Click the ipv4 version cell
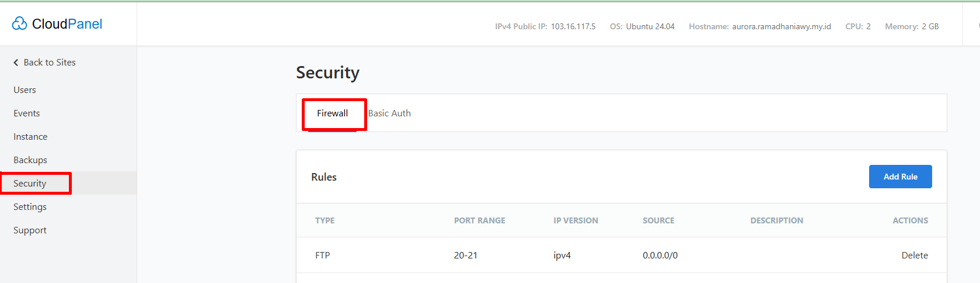This screenshot has width=980, height=283. pyautogui.click(x=562, y=256)
